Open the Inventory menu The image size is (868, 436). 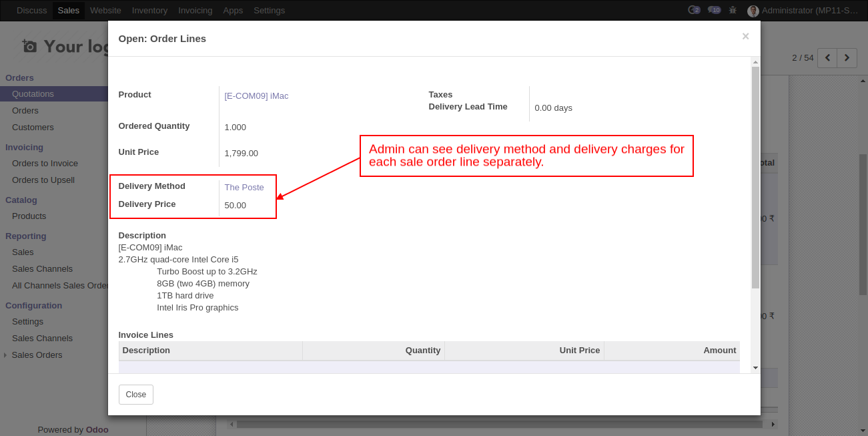(149, 11)
